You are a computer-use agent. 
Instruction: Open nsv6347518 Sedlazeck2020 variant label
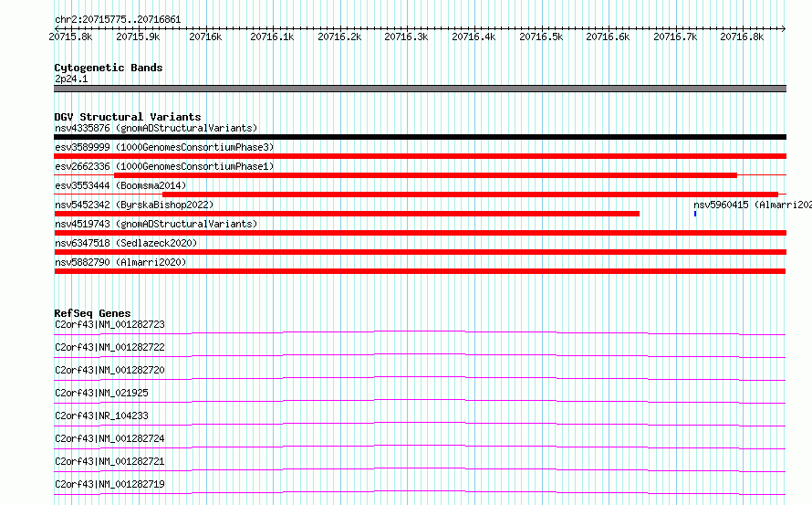pos(126,243)
